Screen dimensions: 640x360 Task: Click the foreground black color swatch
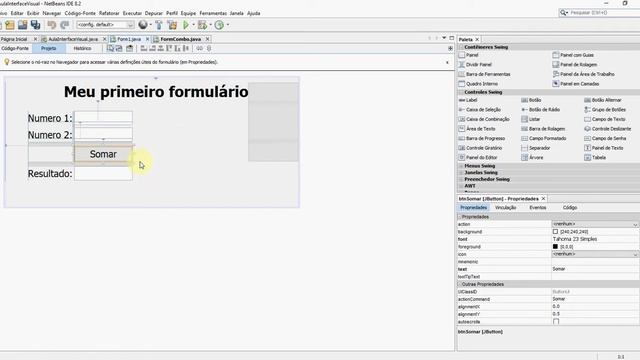point(555,247)
